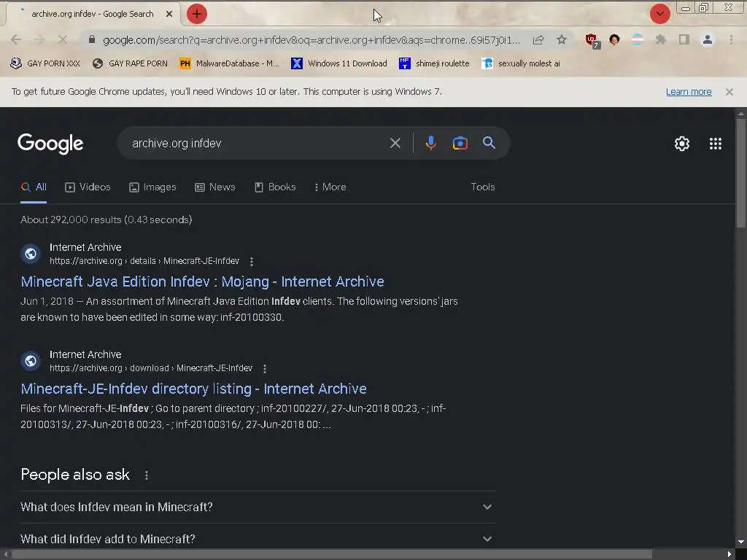Search by image with the camera icon
This screenshot has height=560, width=747.
pyautogui.click(x=460, y=143)
